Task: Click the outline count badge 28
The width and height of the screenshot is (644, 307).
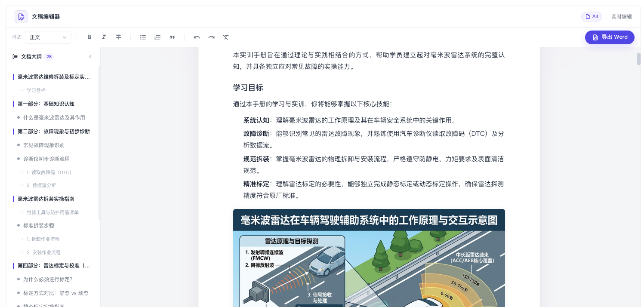Action: pos(49,56)
